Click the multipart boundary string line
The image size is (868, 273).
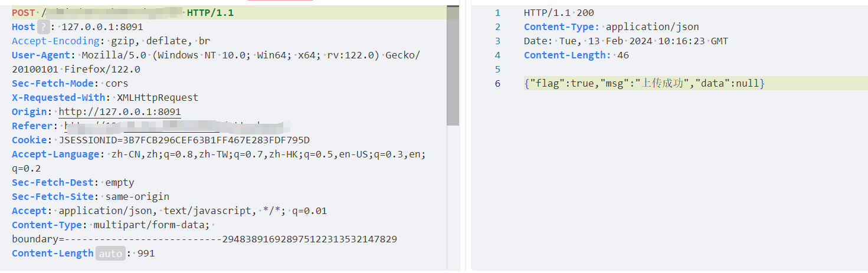(x=204, y=239)
